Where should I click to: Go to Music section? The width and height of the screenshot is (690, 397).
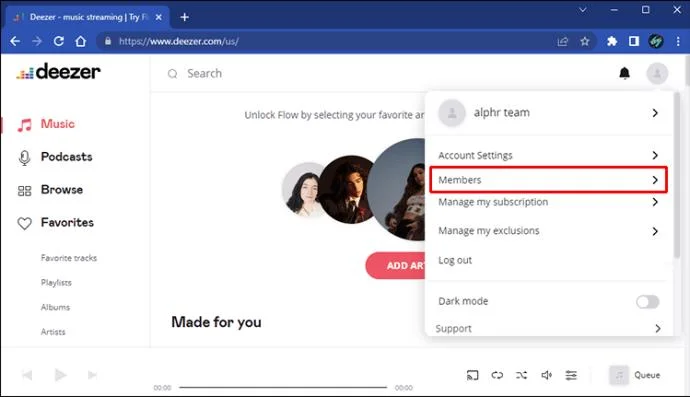click(x=58, y=124)
